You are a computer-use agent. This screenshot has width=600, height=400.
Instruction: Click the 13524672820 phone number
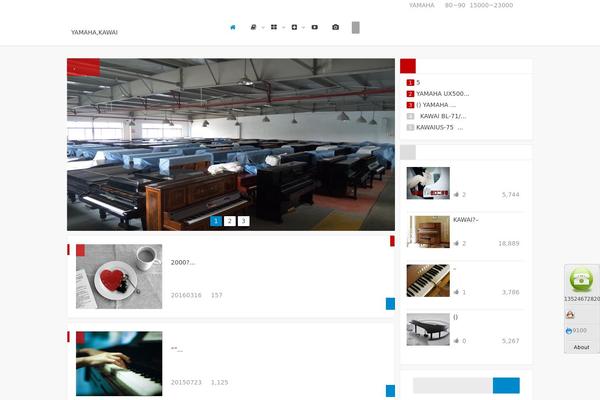point(582,299)
